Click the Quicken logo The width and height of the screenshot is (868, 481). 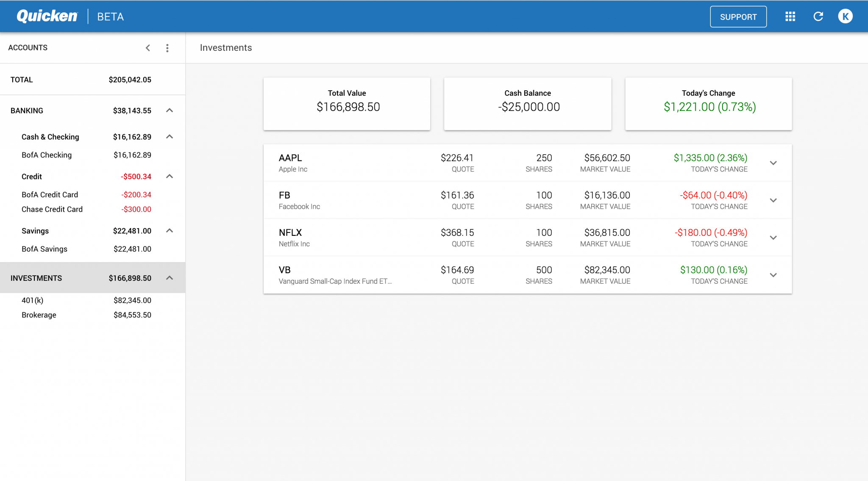47,16
